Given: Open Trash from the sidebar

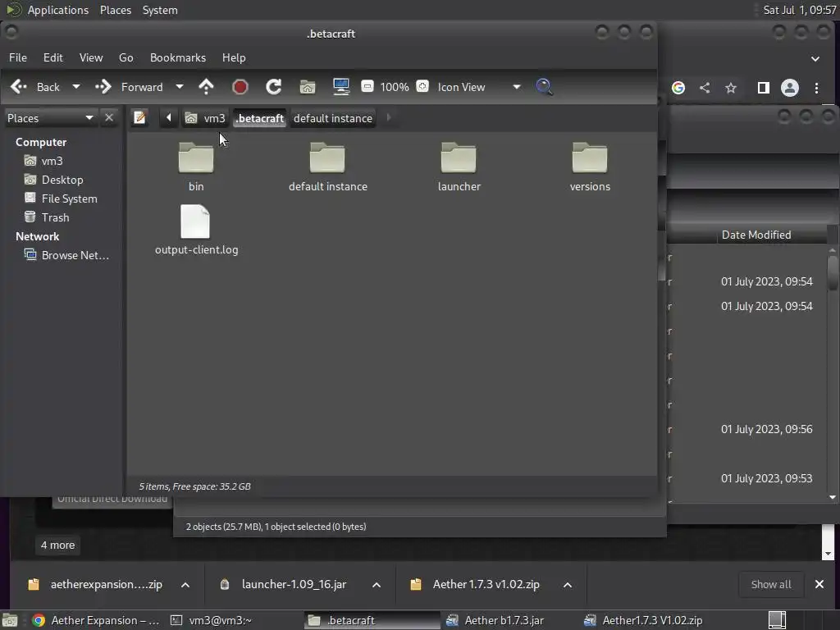Looking at the screenshot, I should click(55, 217).
